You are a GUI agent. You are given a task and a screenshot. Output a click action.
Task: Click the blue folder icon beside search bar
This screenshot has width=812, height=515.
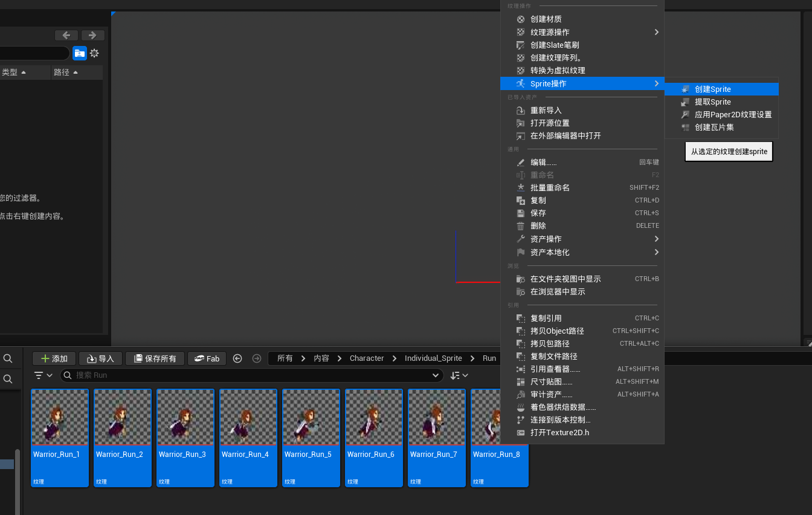click(x=79, y=53)
